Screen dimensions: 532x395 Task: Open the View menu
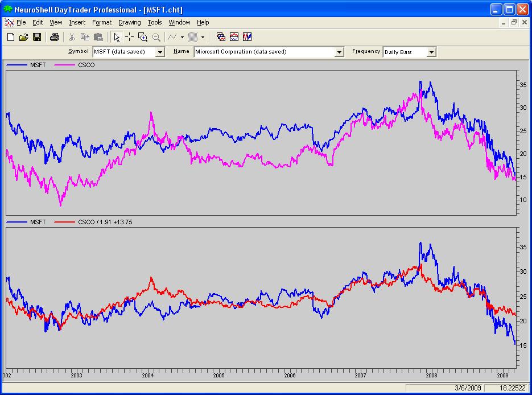56,22
